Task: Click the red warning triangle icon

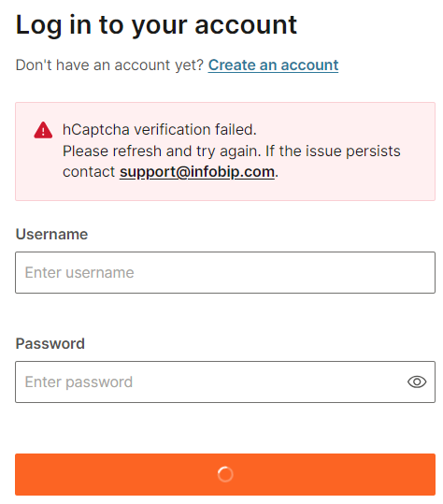Action: (43, 130)
